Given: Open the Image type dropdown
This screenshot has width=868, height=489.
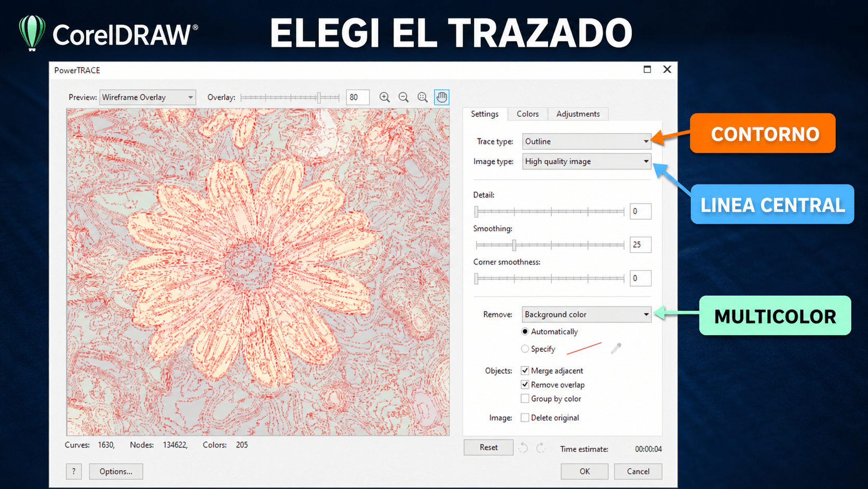Looking at the screenshot, I should [587, 162].
